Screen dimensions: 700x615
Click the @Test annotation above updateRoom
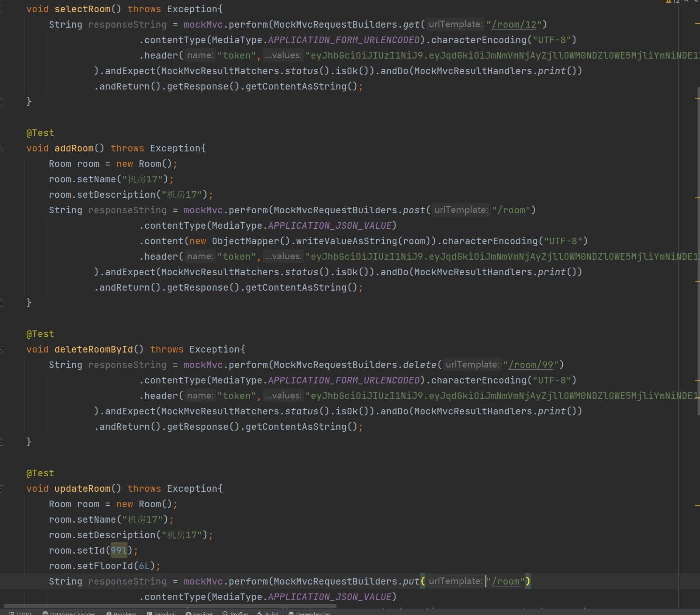click(40, 473)
